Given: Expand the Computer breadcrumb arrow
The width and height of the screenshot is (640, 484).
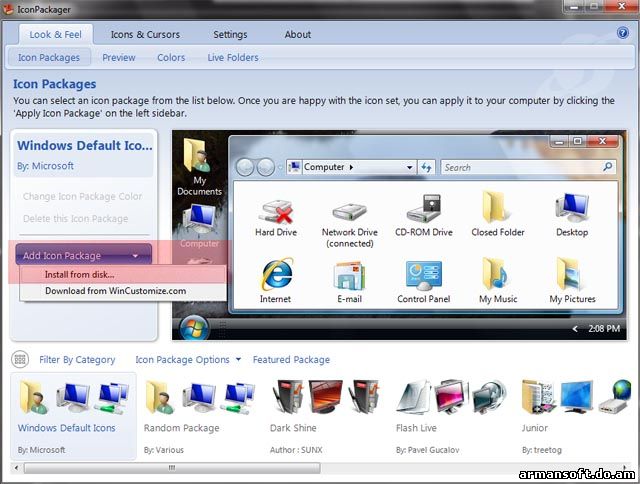Looking at the screenshot, I should 351,167.
